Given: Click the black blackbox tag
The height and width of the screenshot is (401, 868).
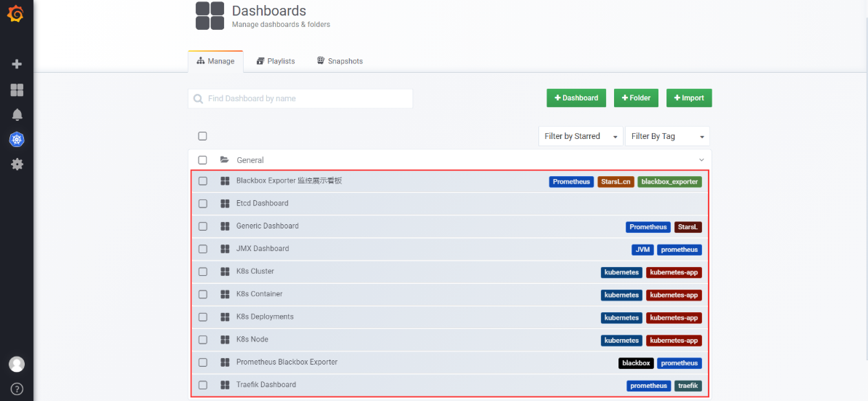Looking at the screenshot, I should coord(636,363).
